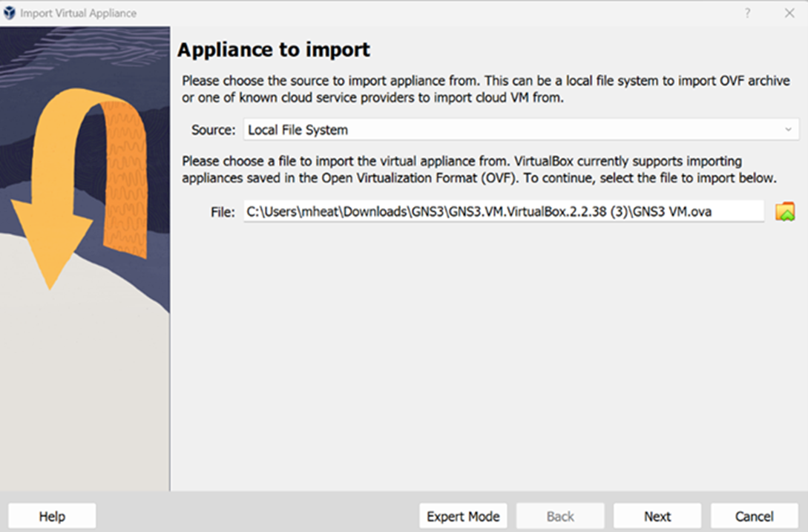
Task: Click the Source dropdown chevron arrow
Action: (x=788, y=130)
